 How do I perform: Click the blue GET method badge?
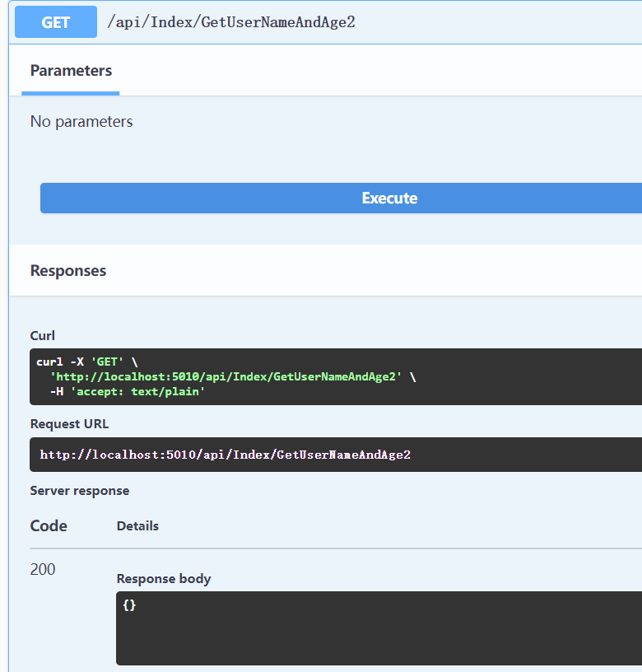pos(56,22)
